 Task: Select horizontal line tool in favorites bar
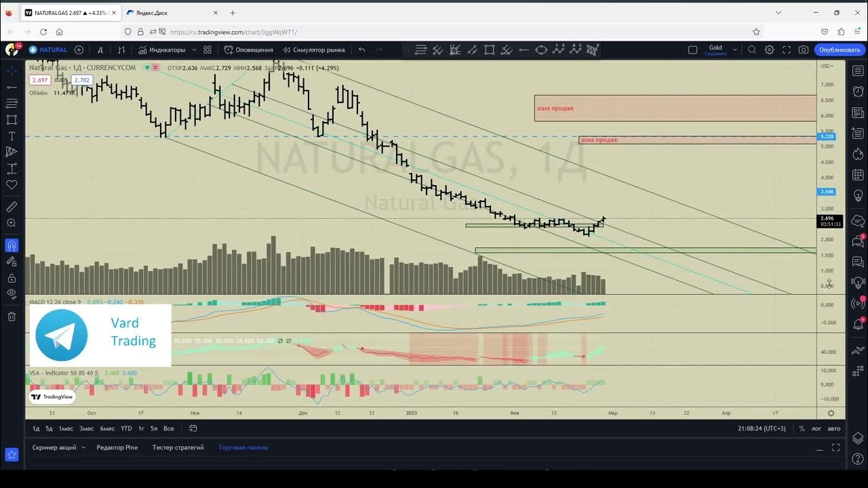(x=524, y=49)
